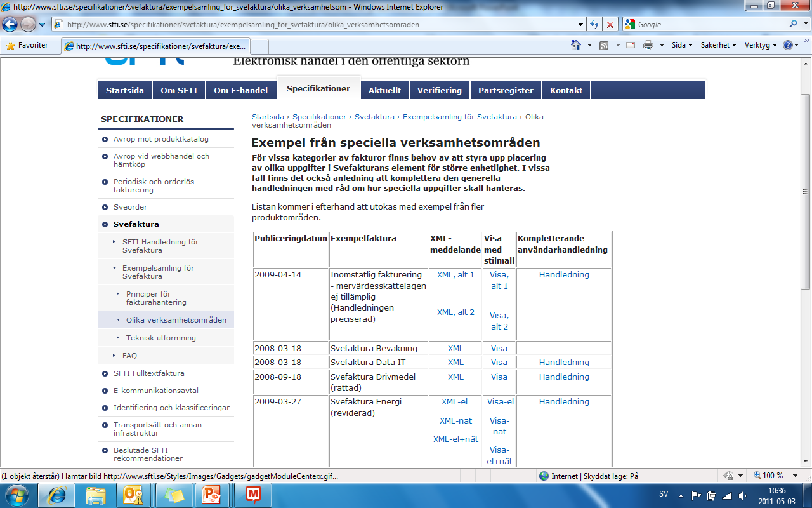Open the search provider dropdown arrow
812x508 pixels.
[x=804, y=24]
